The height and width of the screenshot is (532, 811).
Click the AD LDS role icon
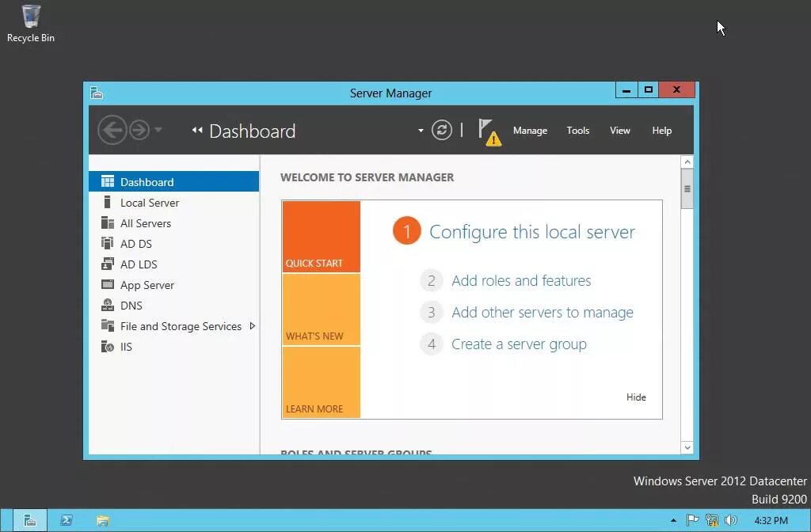pos(108,264)
